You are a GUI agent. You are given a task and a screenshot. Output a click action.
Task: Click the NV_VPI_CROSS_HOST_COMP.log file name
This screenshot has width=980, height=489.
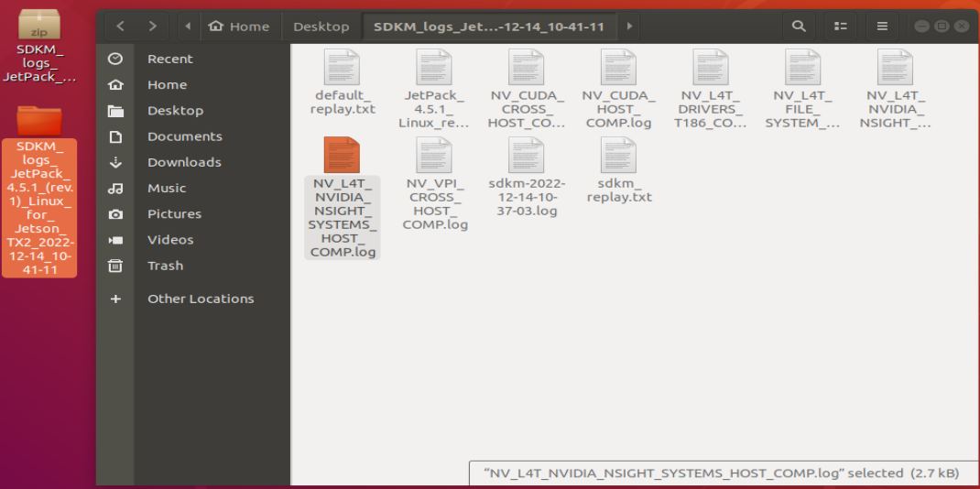click(435, 204)
